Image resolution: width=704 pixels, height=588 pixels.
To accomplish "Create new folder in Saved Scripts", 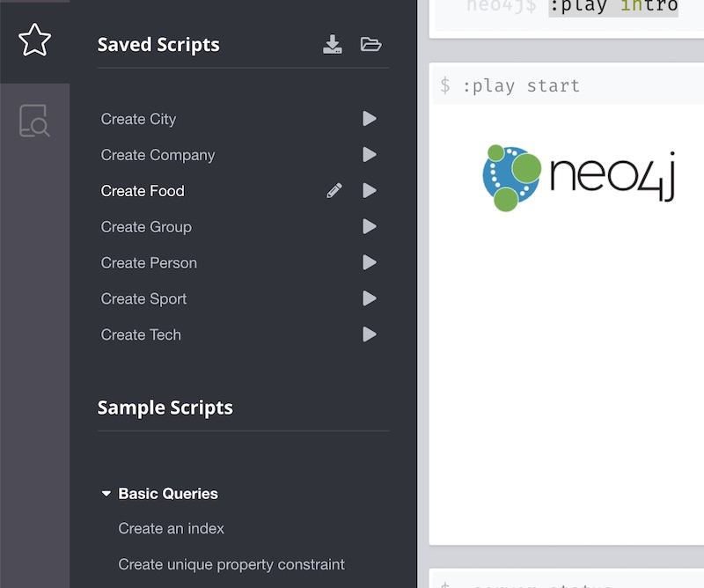I will pyautogui.click(x=370, y=44).
